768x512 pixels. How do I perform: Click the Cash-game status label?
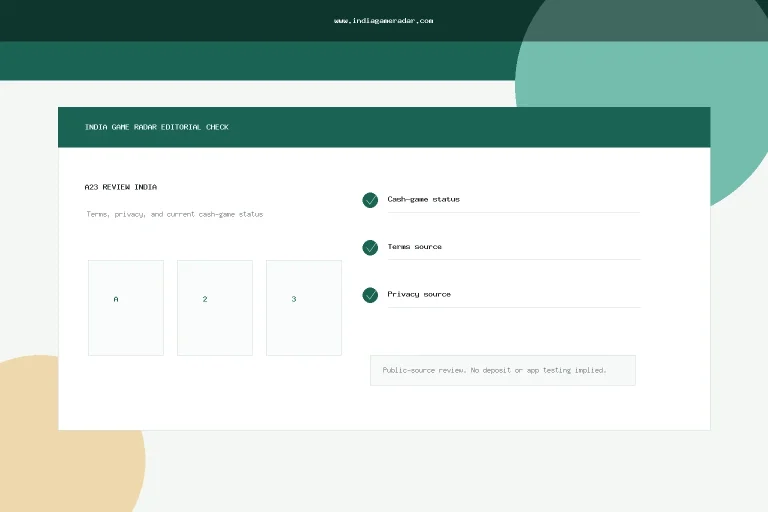pyautogui.click(x=424, y=199)
